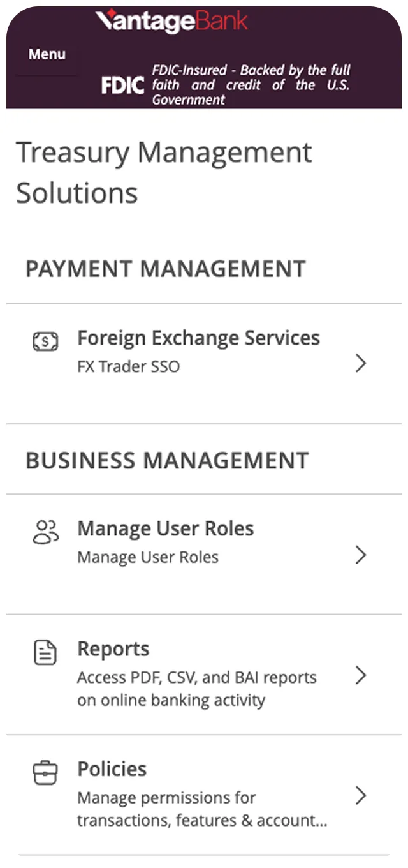This screenshot has height=868, width=408.
Task: Expand the Foreign Exchange Services row chevron
Action: tap(361, 364)
